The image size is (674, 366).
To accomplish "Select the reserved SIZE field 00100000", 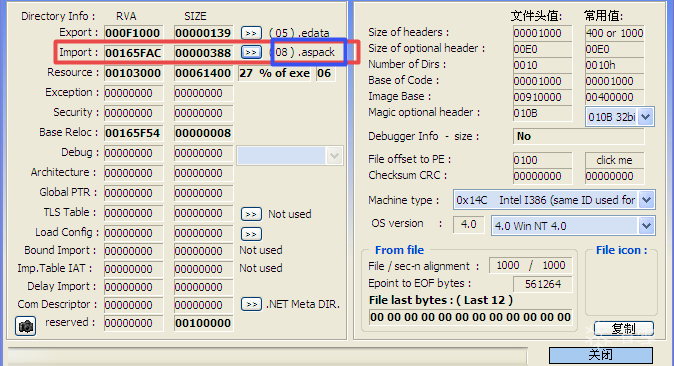I will 203,323.
